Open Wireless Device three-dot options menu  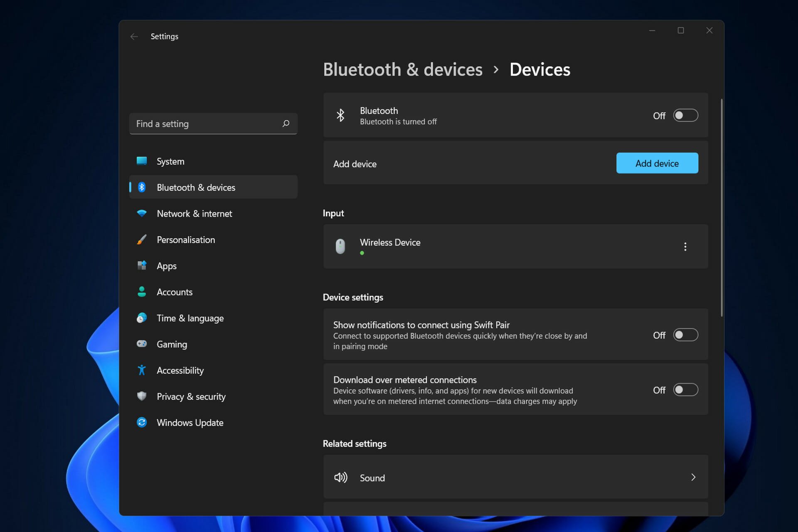(x=685, y=246)
